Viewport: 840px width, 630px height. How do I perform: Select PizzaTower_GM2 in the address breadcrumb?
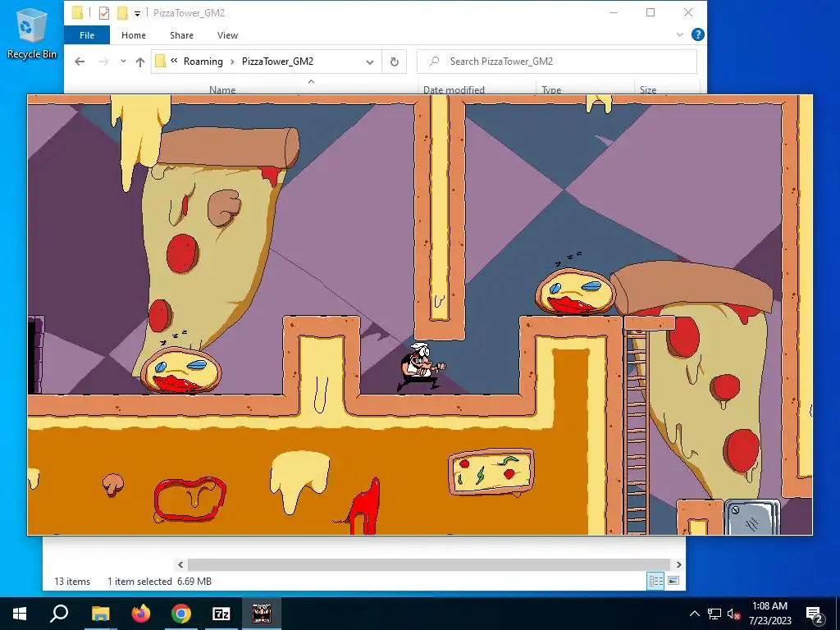point(277,62)
